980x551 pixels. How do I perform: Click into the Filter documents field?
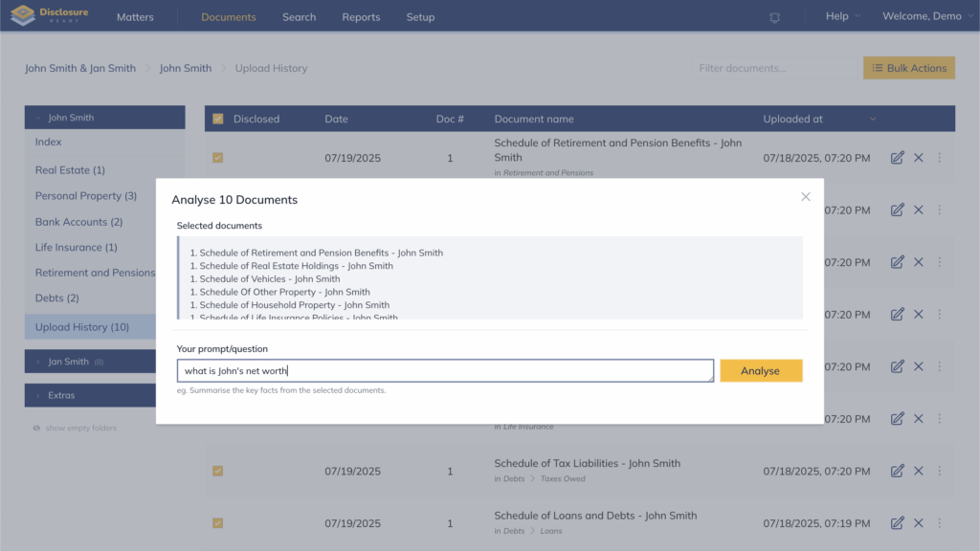pyautogui.click(x=775, y=68)
